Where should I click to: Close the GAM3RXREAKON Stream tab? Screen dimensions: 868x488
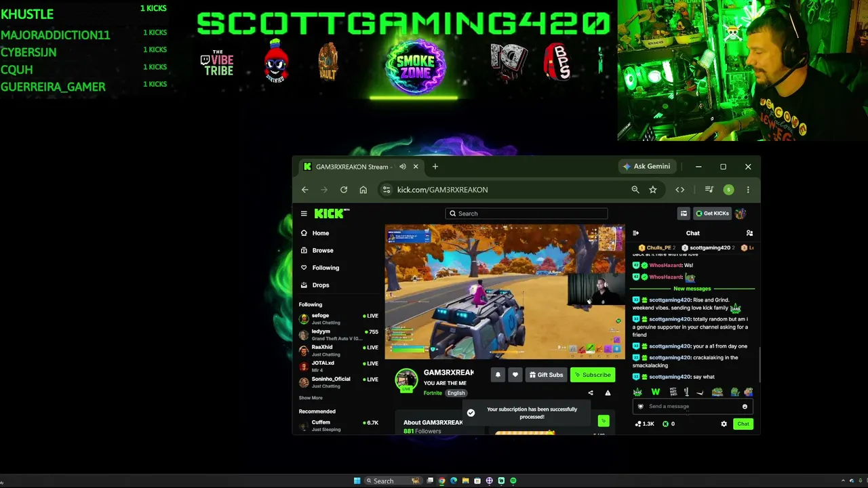[x=416, y=167]
